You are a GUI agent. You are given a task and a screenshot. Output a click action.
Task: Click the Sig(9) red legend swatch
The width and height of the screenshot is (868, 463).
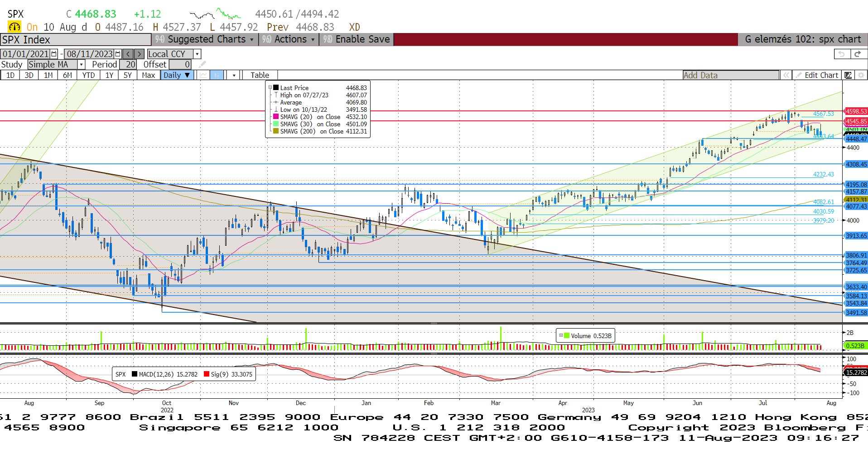click(207, 374)
